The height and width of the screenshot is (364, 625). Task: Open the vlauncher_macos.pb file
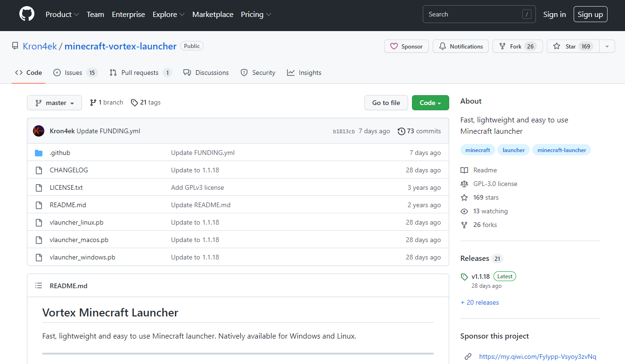click(x=79, y=240)
